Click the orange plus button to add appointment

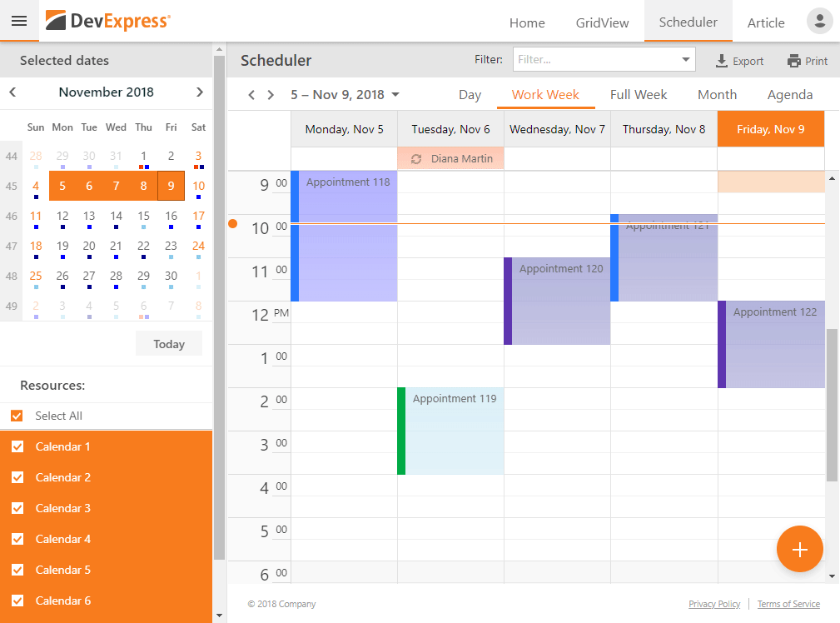click(x=799, y=549)
